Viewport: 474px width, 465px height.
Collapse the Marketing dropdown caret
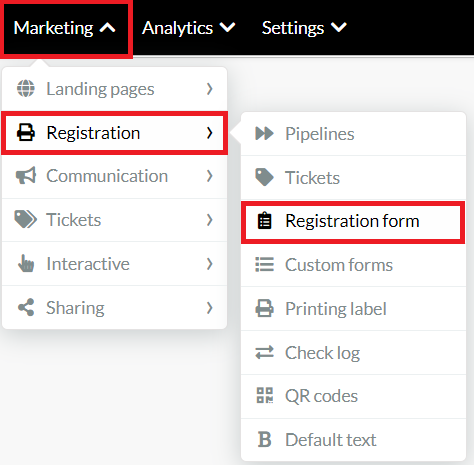(x=107, y=28)
